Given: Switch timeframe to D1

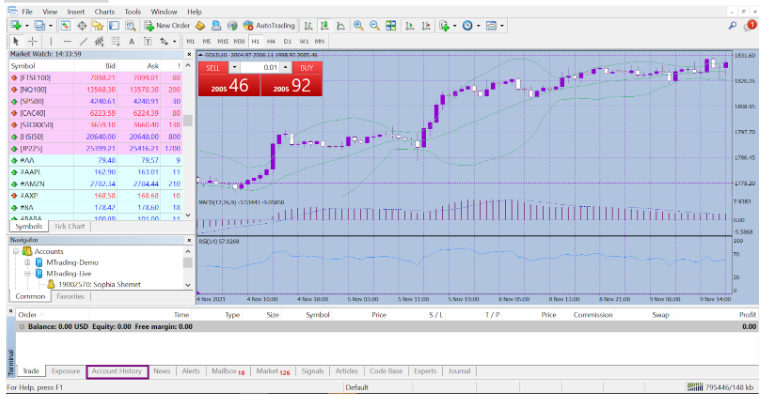Looking at the screenshot, I should click(287, 42).
